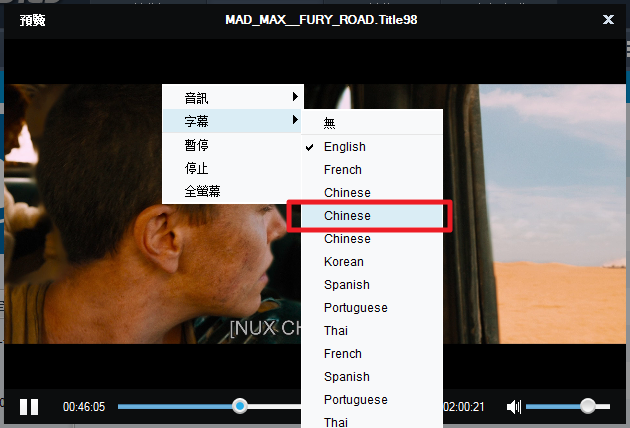This screenshot has width=630, height=428.
Task: Expand the 字幕 submenu arrow
Action: pyautogui.click(x=295, y=120)
